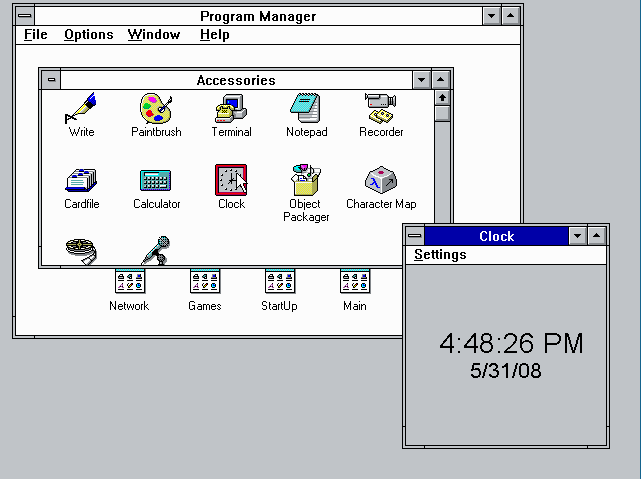Select the Recorder camera icon
Screen dimensions: 641x479
point(381,108)
